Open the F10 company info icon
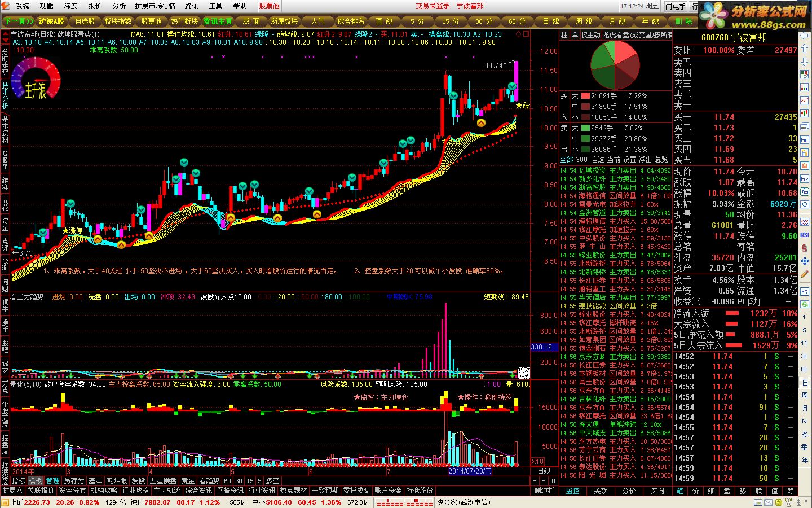 805,139
